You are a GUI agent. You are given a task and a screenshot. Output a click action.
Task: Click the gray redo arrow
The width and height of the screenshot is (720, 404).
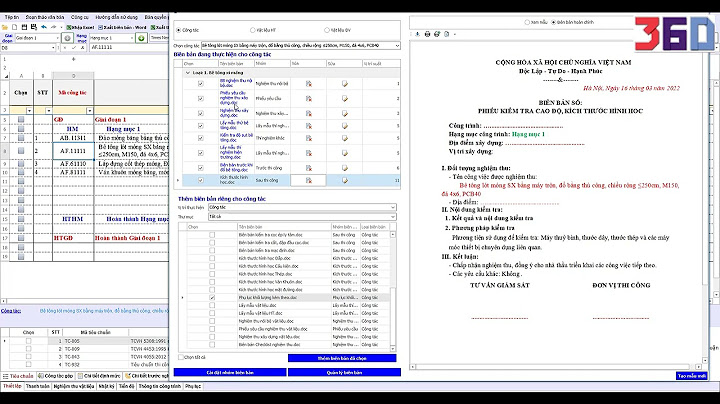[54, 27]
